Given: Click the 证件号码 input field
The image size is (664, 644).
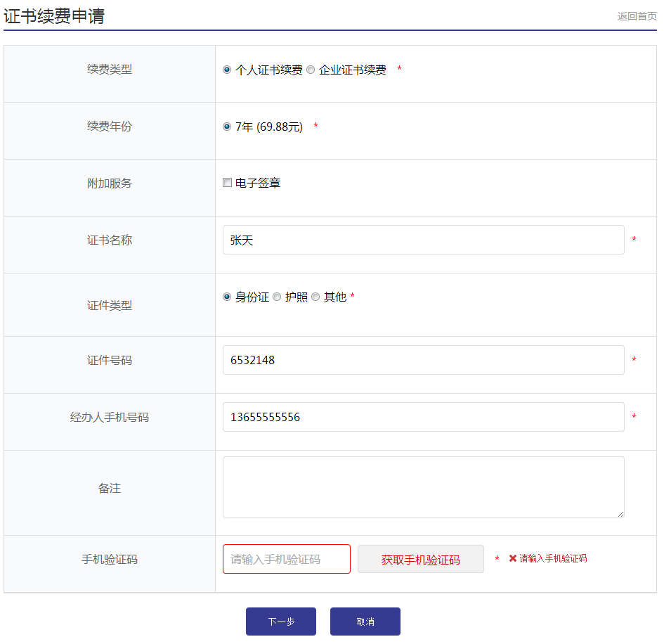Looking at the screenshot, I should point(424,360).
